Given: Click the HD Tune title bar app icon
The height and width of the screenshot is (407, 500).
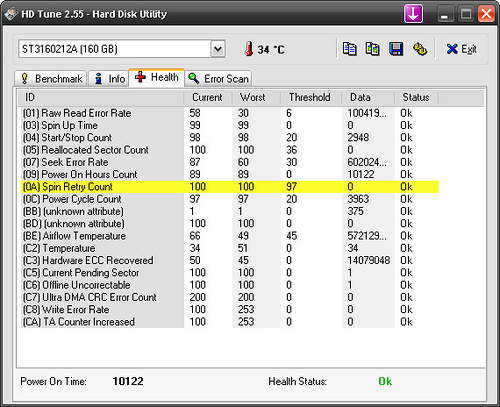Looking at the screenshot, I should (x=11, y=14).
